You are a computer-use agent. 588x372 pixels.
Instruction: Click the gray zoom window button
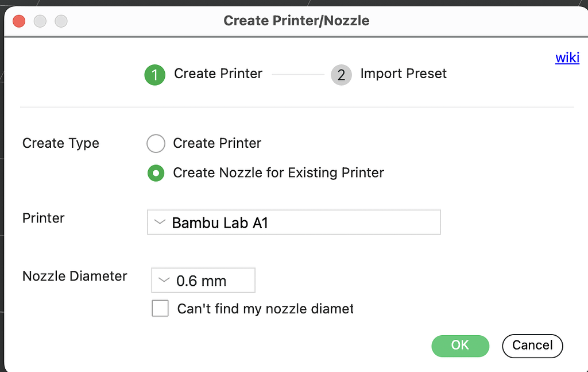pos(61,21)
